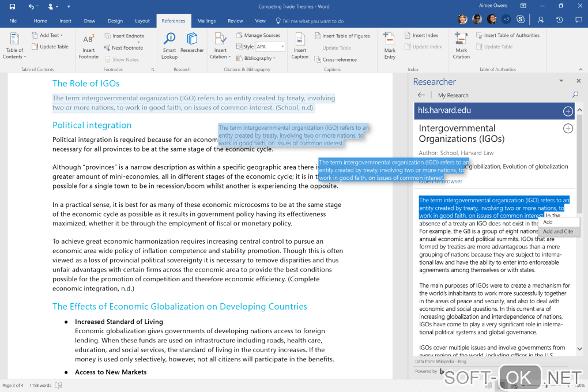Click Mark Entry in Index group
The image size is (588, 392).
pos(390,46)
